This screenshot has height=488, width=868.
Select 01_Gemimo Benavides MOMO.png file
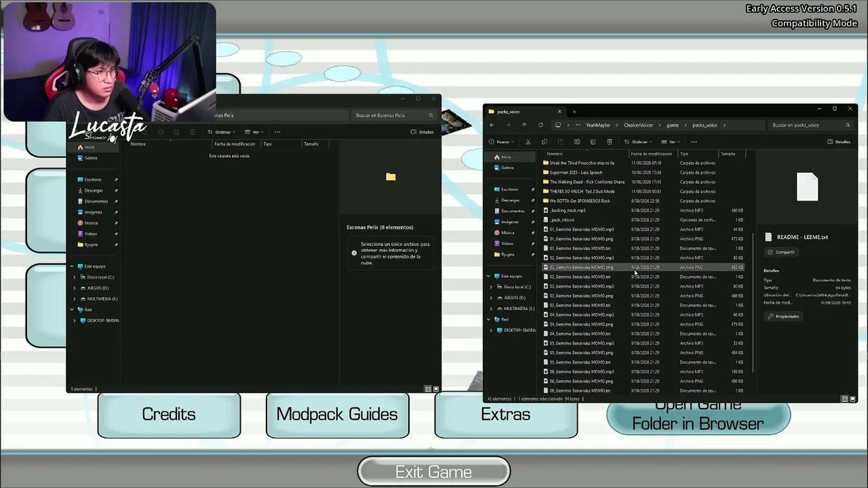tap(644, 239)
